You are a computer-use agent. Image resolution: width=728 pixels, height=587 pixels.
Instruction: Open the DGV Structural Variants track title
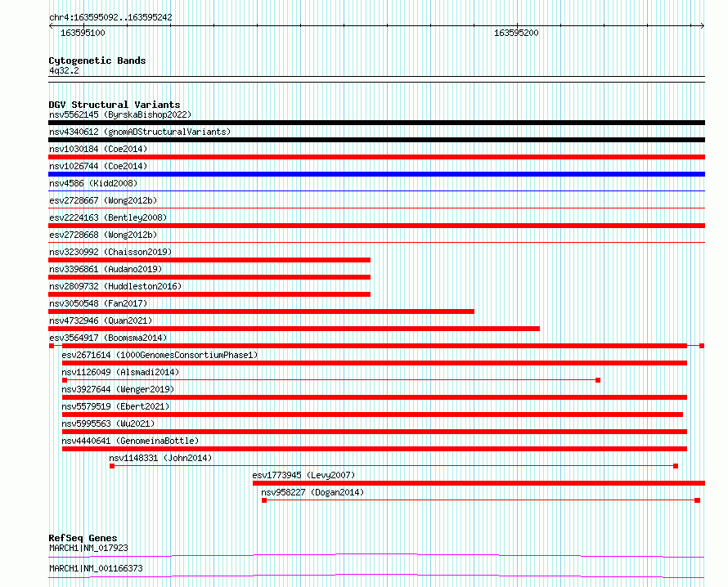pyautogui.click(x=115, y=105)
